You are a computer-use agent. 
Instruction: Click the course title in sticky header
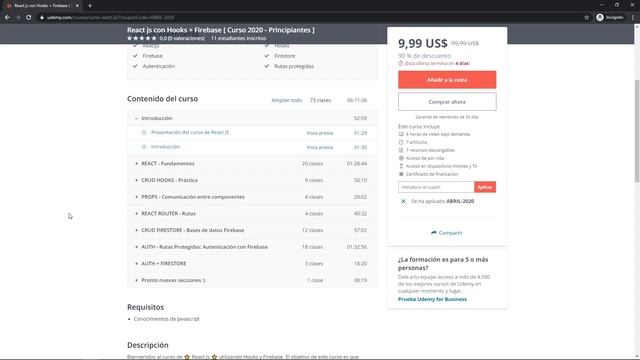point(221,30)
